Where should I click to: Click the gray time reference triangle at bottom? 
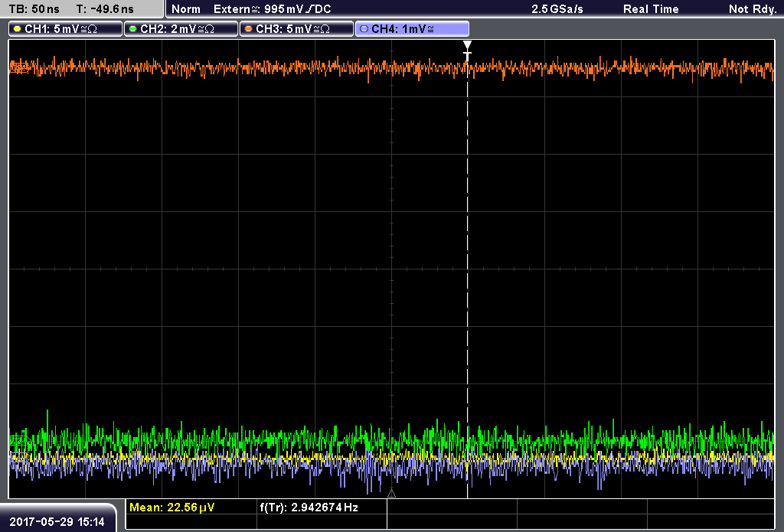pos(391,494)
